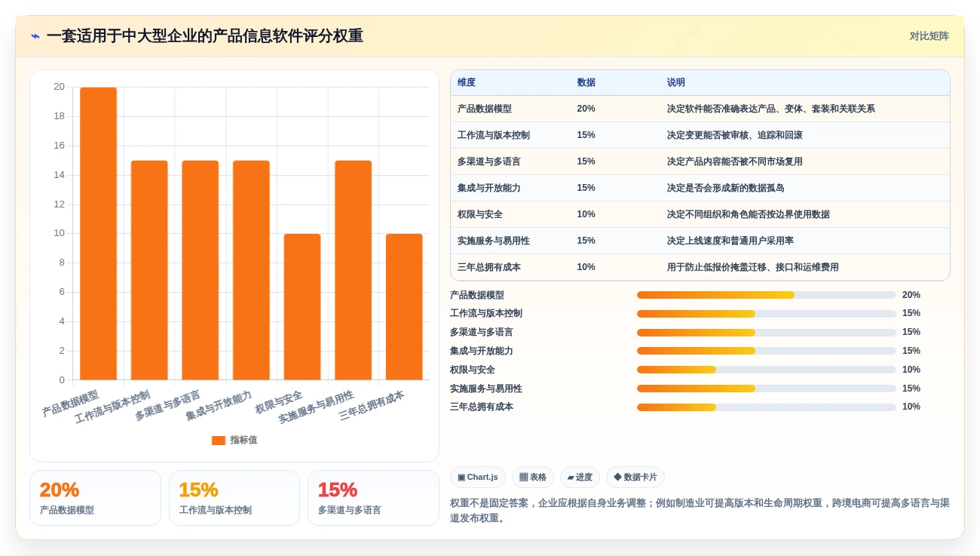
Task: Toggle the 指标值 legend swatch
Action: [219, 440]
